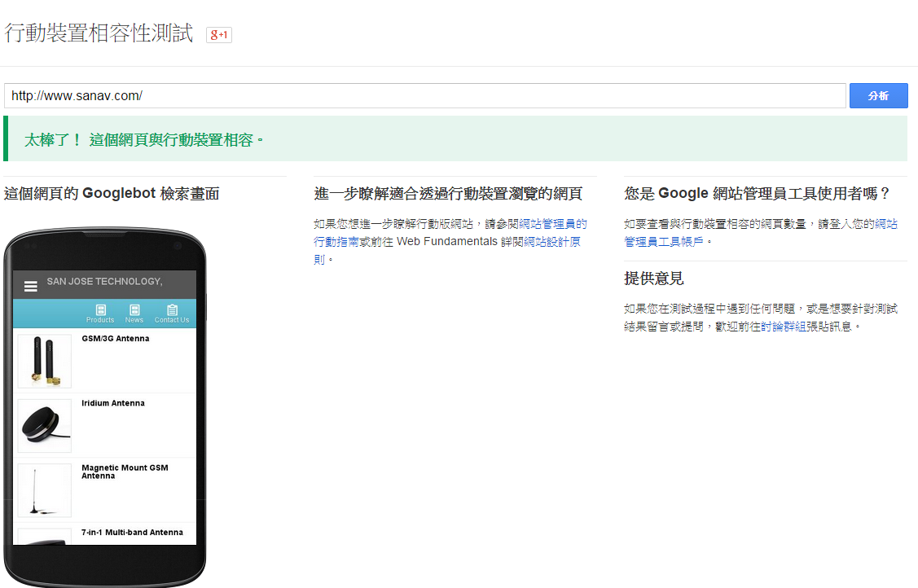Open the 網站管理員工具帳戶 link
Screen dimensions: 918x588
coord(760,232)
